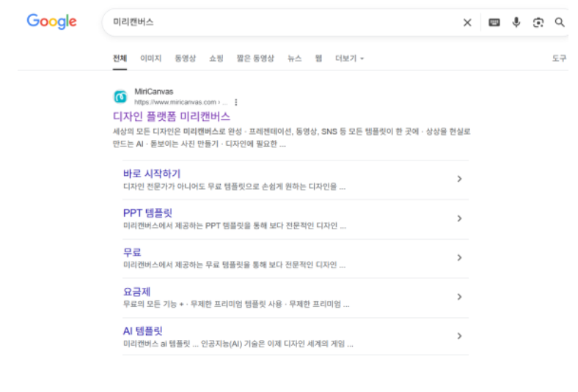Screen dimensions: 578x392
Task: Select the 전체 tab
Action: pyautogui.click(x=120, y=58)
